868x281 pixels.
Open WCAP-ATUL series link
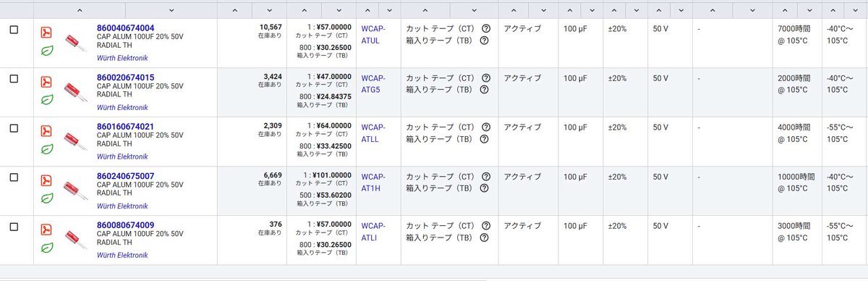pyautogui.click(x=373, y=35)
